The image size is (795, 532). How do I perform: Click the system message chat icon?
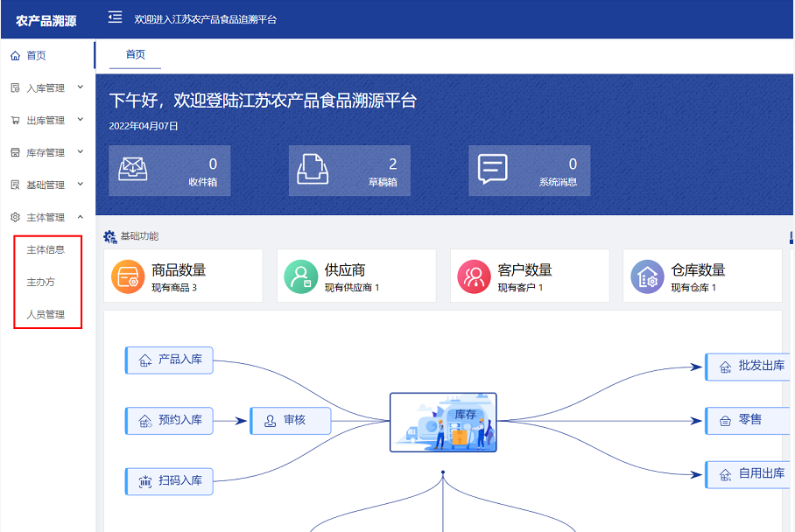click(x=493, y=169)
